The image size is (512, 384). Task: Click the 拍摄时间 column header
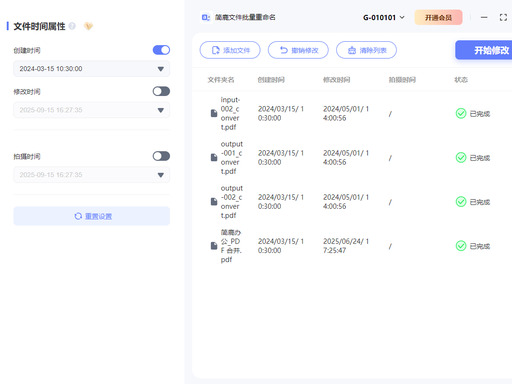[402, 80]
